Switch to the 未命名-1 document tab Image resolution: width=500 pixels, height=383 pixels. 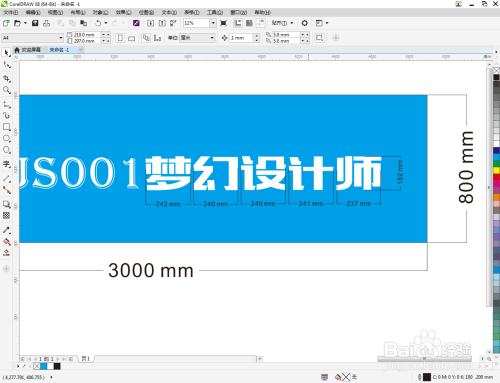[59, 50]
